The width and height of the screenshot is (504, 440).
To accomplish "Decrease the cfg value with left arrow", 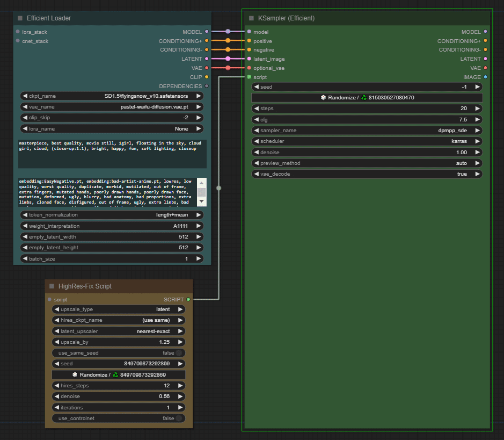I will (x=256, y=120).
